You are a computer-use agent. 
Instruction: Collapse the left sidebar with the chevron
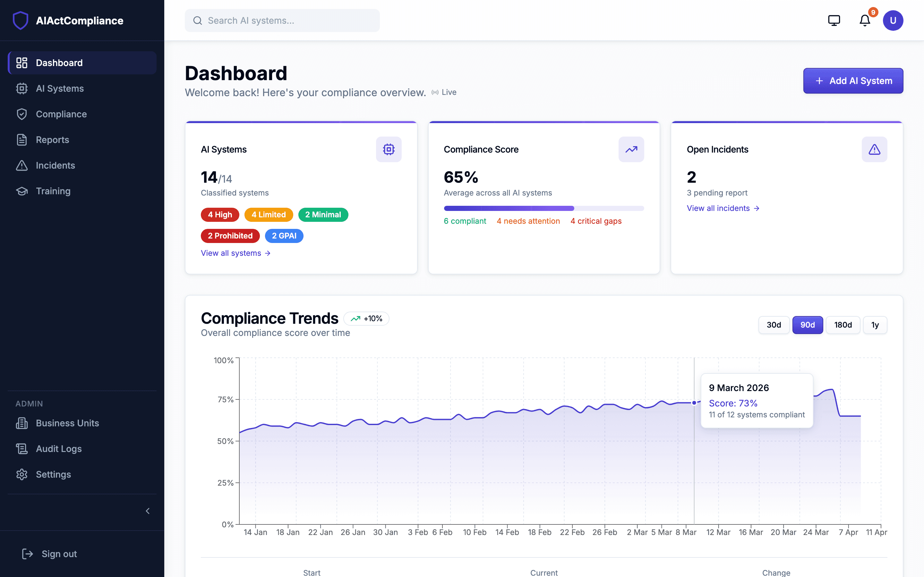[x=148, y=511]
